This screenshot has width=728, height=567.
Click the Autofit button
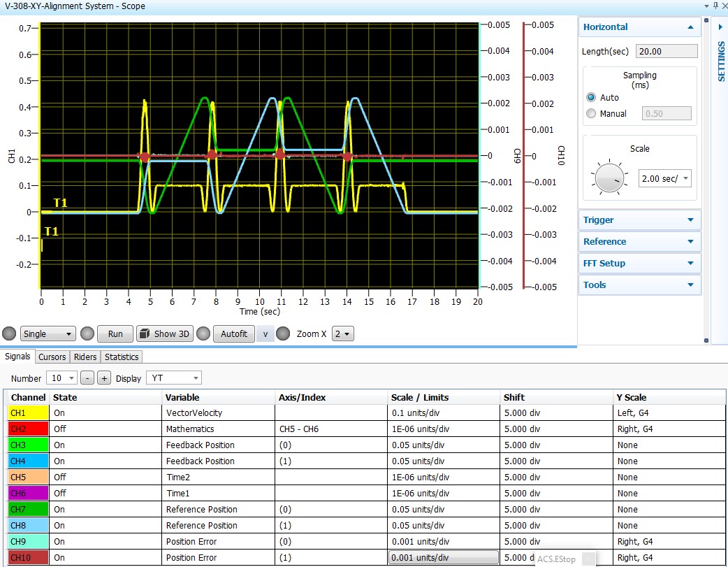click(x=234, y=333)
